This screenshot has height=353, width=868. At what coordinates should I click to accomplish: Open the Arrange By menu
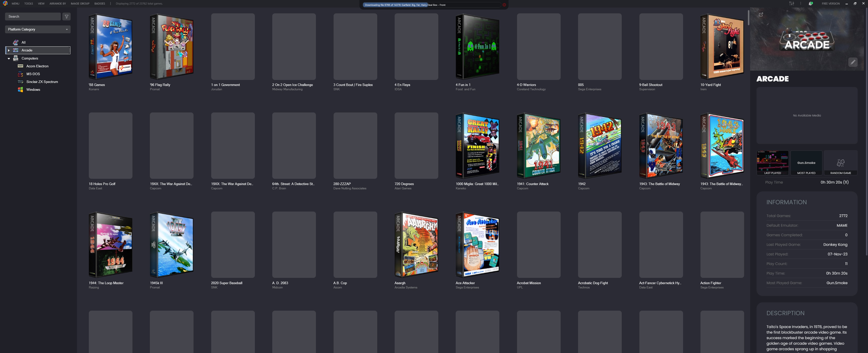(58, 3)
